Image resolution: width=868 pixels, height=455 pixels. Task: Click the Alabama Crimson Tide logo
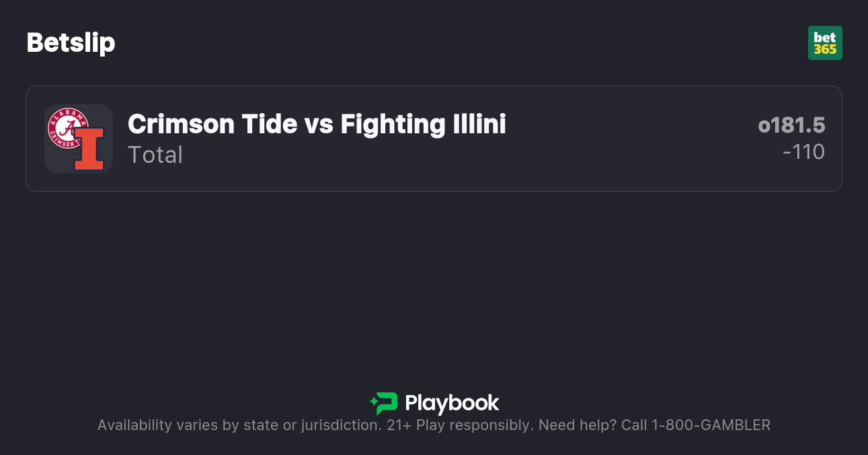pos(68,127)
